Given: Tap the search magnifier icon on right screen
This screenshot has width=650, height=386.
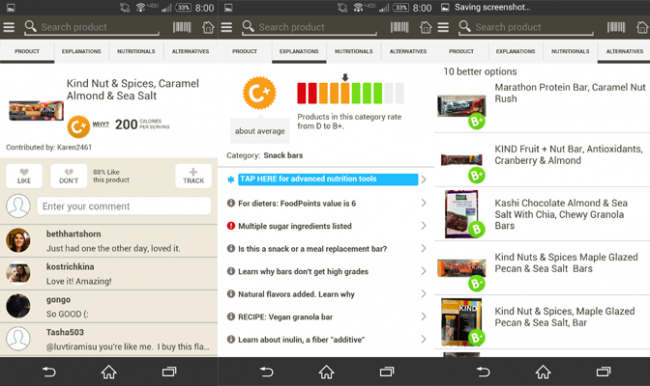Looking at the screenshot, I should (x=465, y=27).
